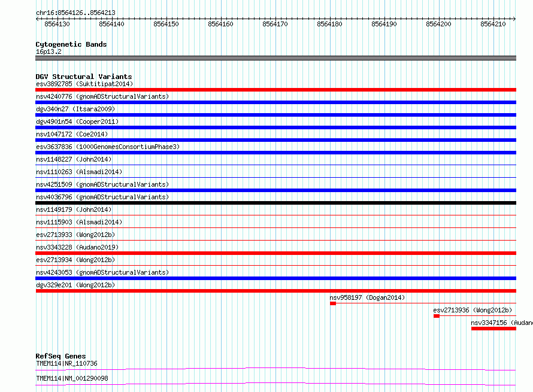Click the red bar under nsv3347156

tap(493, 329)
